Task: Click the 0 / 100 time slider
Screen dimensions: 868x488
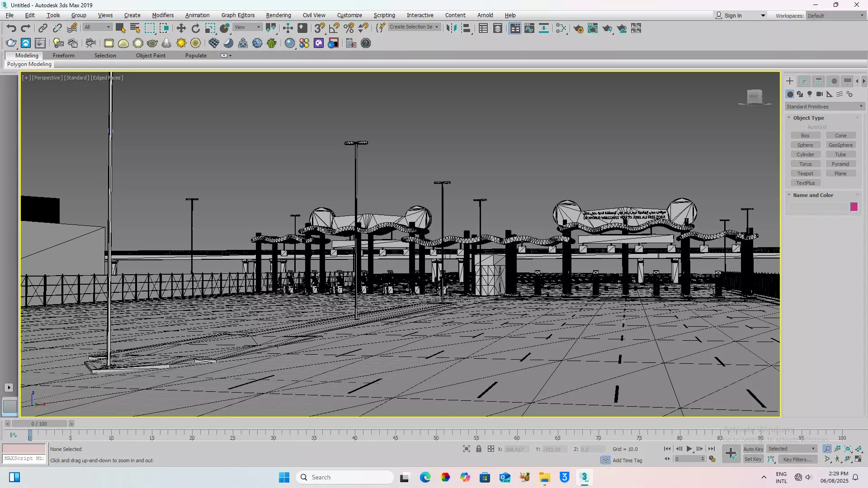Action: tap(39, 424)
